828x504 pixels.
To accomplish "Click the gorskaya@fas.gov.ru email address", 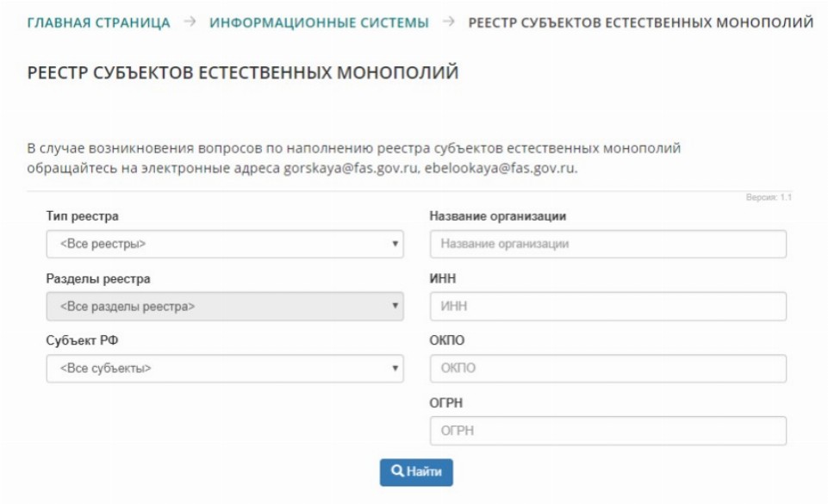I will (x=352, y=168).
